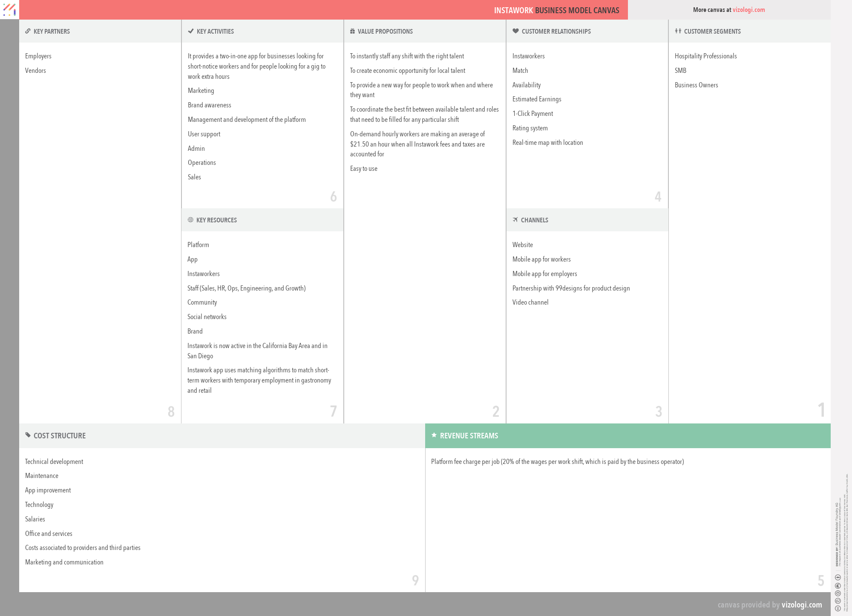Click the Instawork Business Model Canvas title

(556, 10)
